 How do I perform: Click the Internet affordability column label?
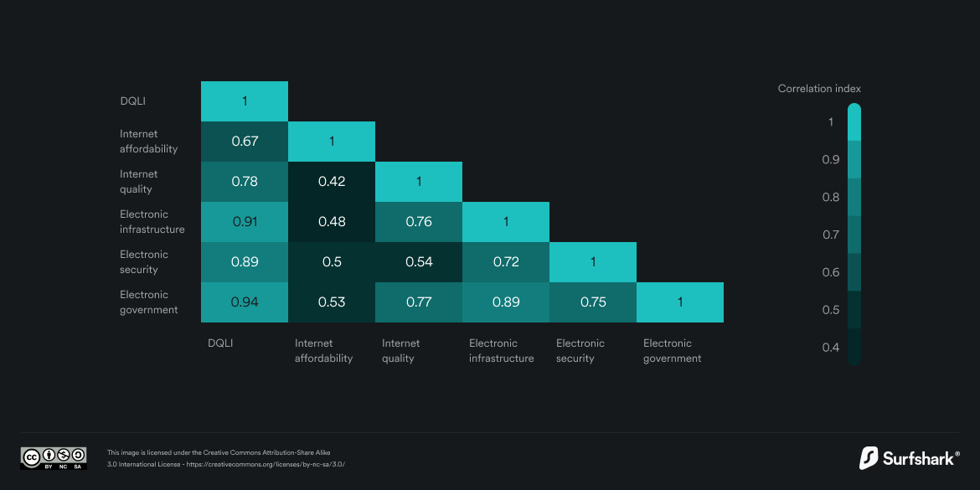click(x=323, y=351)
